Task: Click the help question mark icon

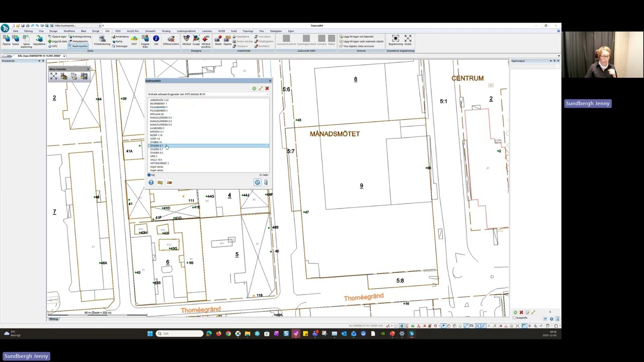Action: pos(151,183)
